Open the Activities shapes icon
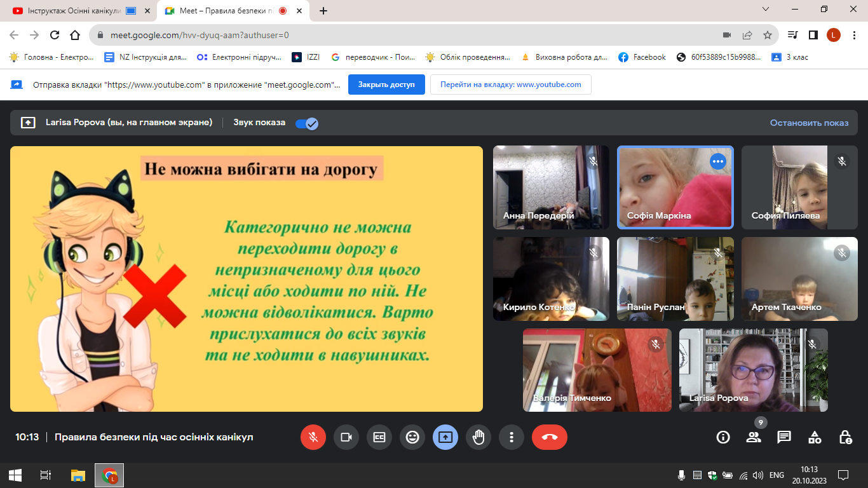Screen dimensions: 868x488 [x=815, y=437]
